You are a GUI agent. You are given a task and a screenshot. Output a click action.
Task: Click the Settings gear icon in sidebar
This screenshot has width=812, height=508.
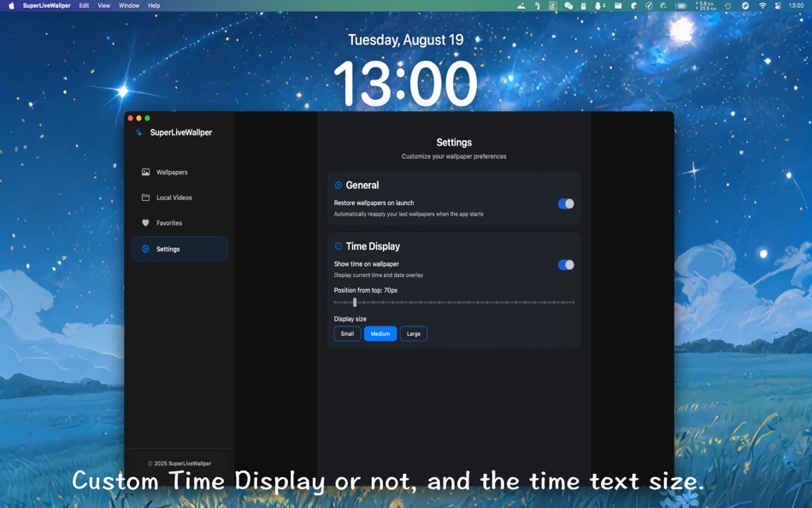(146, 249)
